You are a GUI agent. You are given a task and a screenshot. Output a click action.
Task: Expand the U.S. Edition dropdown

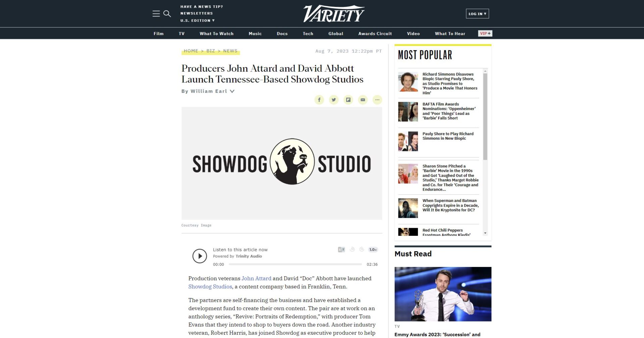point(198,20)
